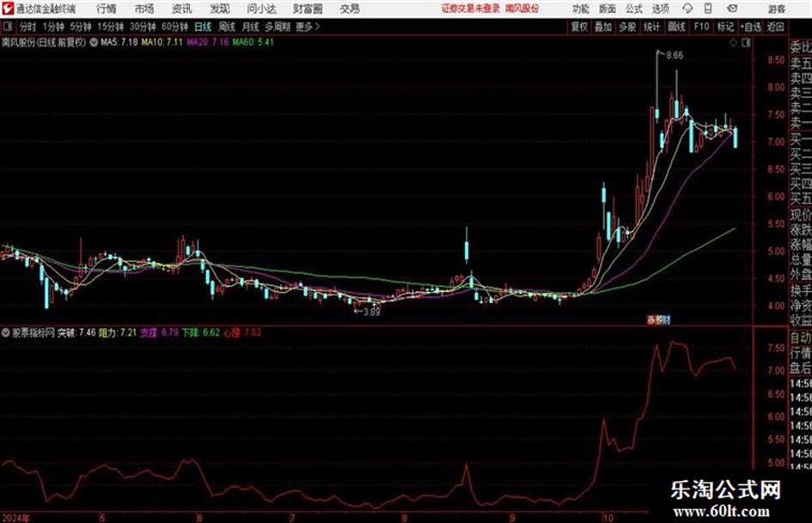Click the 复权 toolbar button
Image resolution: width=812 pixels, height=523 pixels.
click(x=579, y=27)
